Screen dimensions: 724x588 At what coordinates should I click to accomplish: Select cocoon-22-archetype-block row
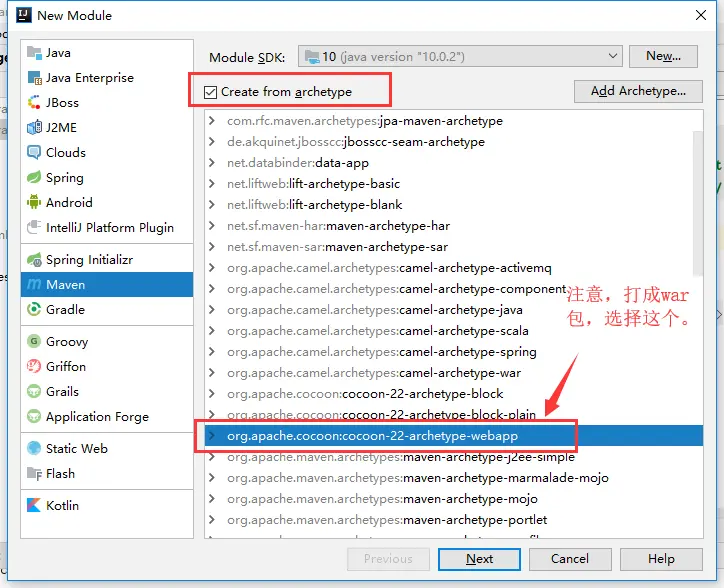(453, 394)
